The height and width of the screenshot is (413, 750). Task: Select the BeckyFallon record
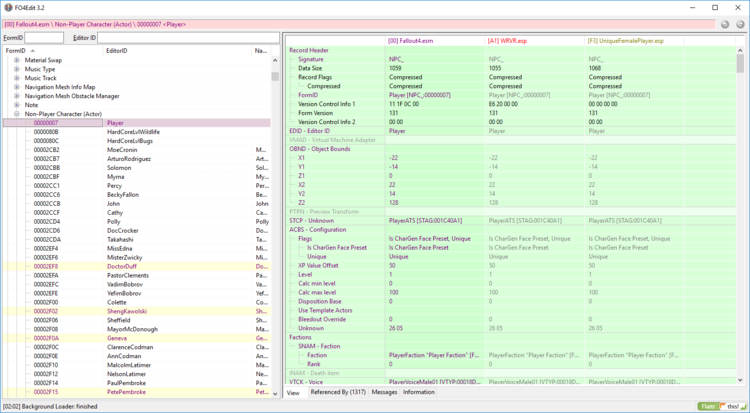[137, 195]
